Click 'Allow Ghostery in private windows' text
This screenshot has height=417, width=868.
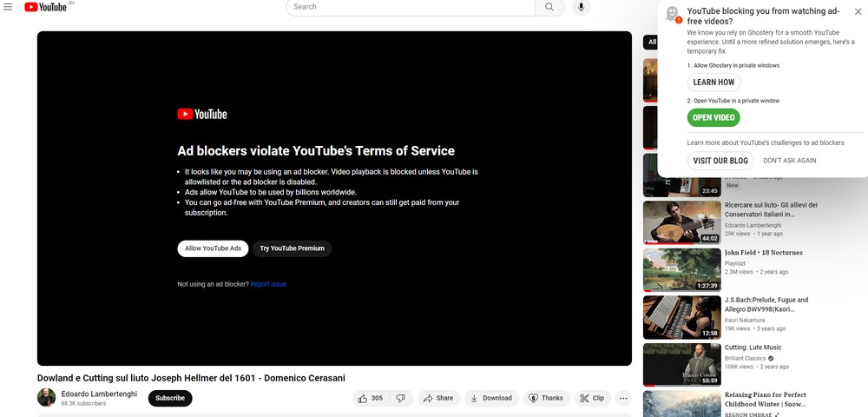point(736,65)
